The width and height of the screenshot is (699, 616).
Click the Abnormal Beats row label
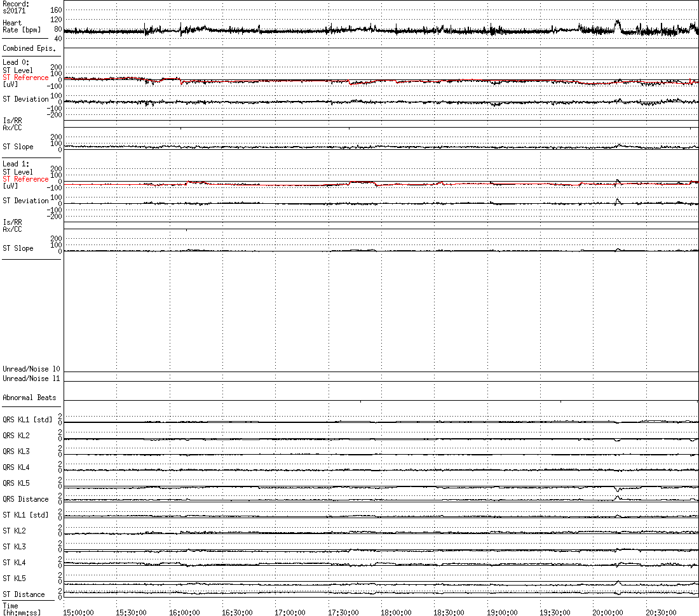point(29,398)
